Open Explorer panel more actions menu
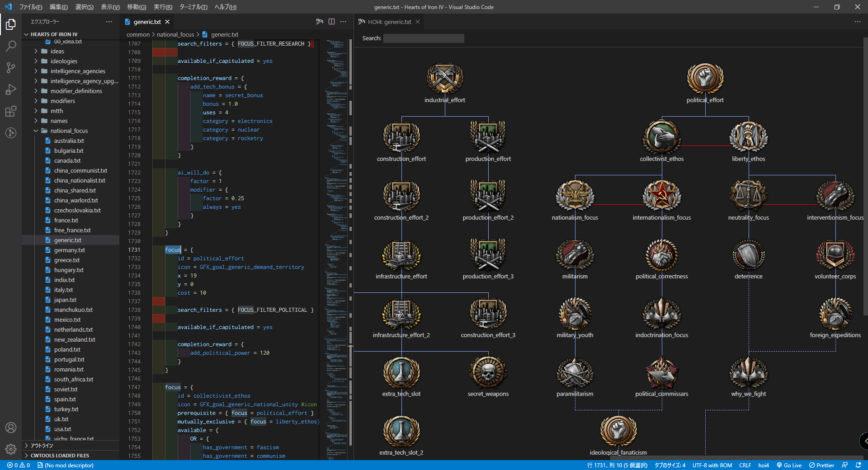 (109, 22)
